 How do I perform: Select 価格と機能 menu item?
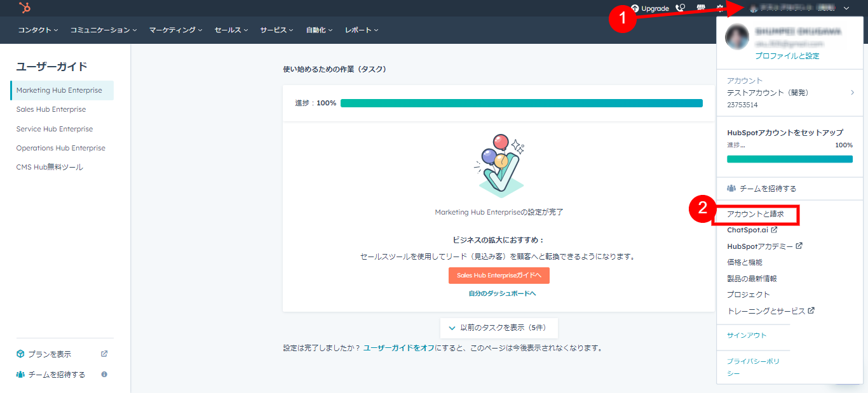(x=745, y=262)
